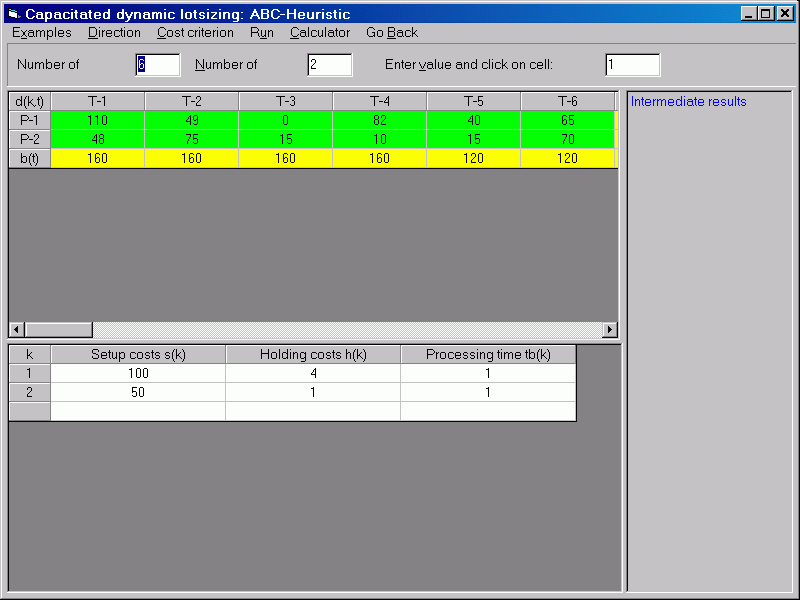Click Go Back in the menu bar
Viewport: 800px width, 600px height.
(392, 32)
